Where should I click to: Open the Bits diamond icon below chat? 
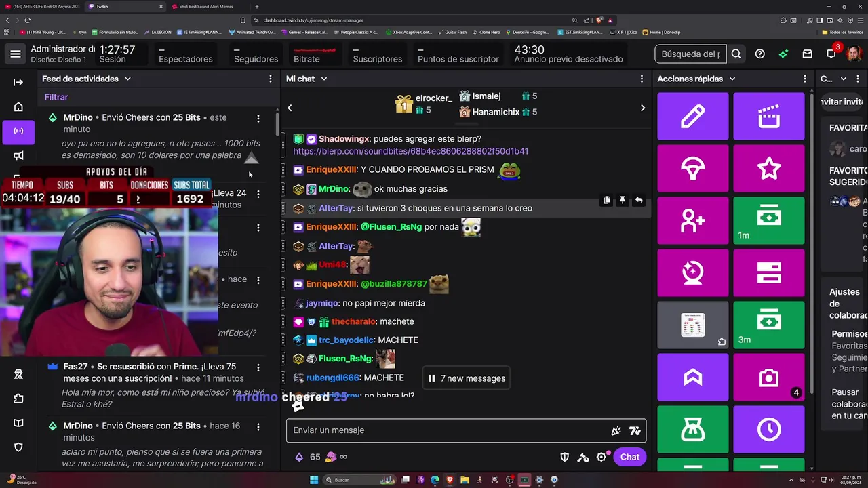pos(299,457)
